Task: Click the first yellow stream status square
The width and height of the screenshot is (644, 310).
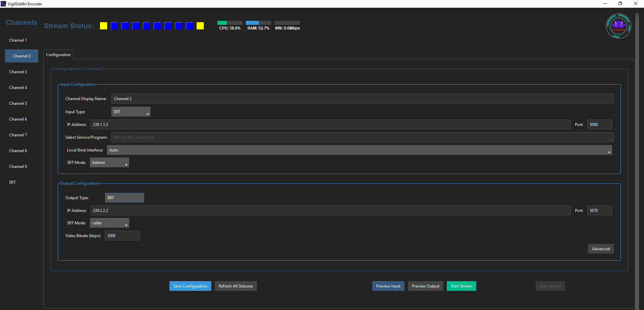Action: pyautogui.click(x=103, y=26)
